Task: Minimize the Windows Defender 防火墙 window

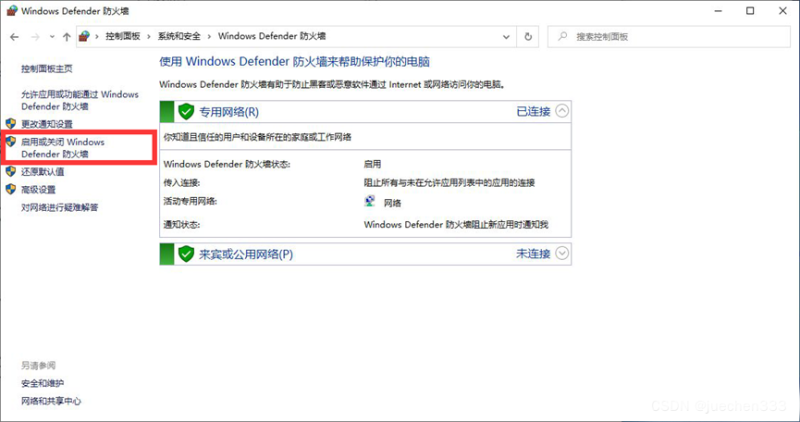Action: click(718, 11)
